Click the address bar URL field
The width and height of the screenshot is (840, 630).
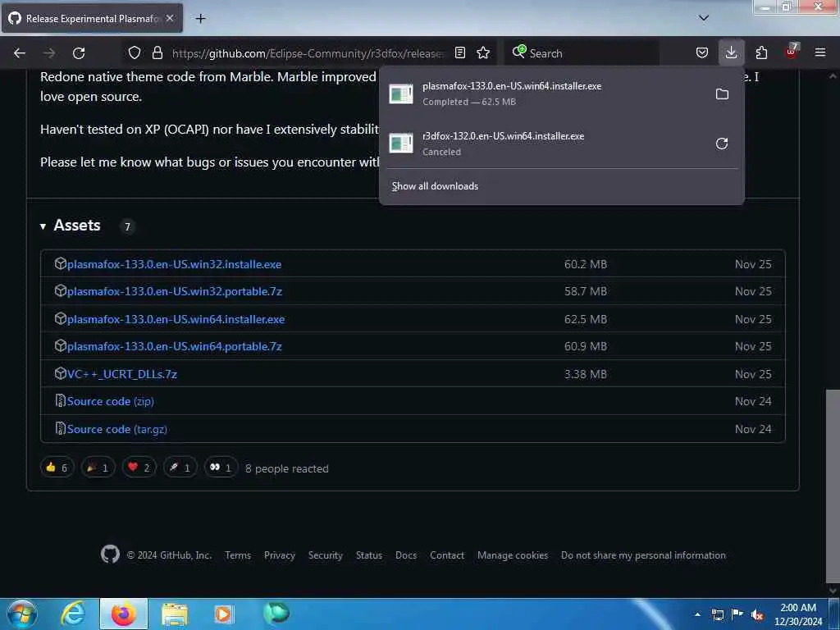coord(308,53)
